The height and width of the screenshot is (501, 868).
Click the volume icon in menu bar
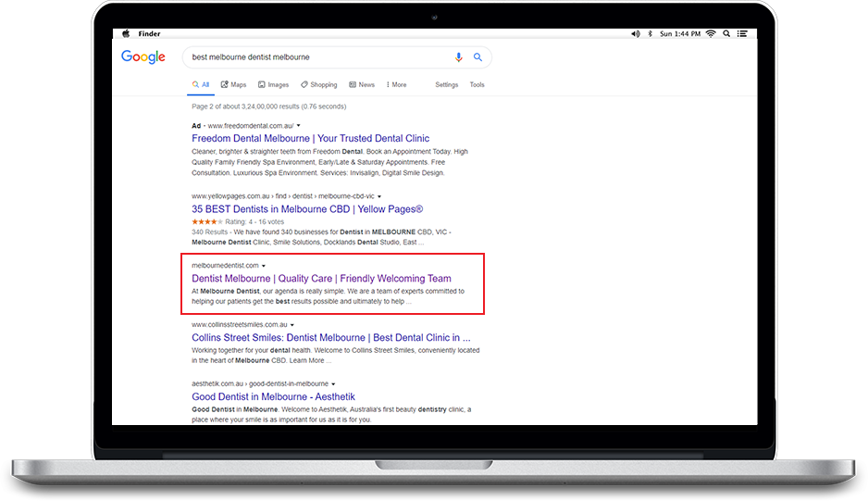(x=635, y=33)
